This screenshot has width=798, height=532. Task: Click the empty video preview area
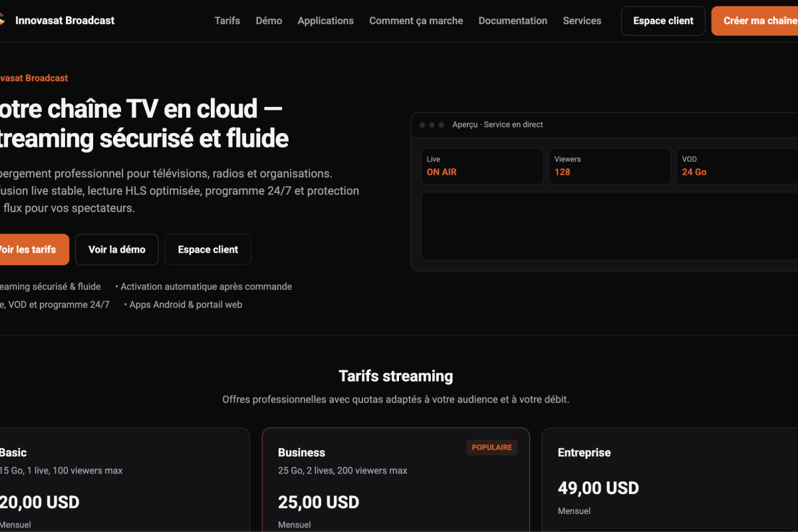click(x=609, y=226)
